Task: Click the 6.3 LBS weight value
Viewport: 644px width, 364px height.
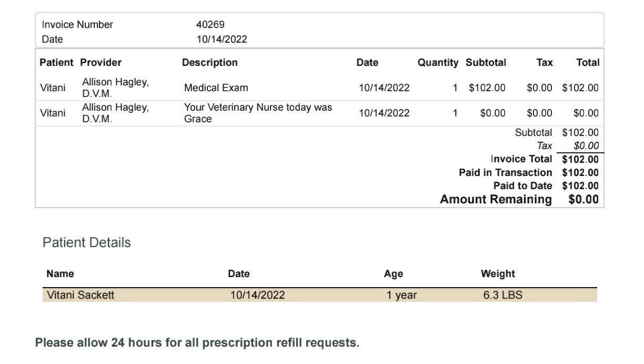Action: (503, 295)
